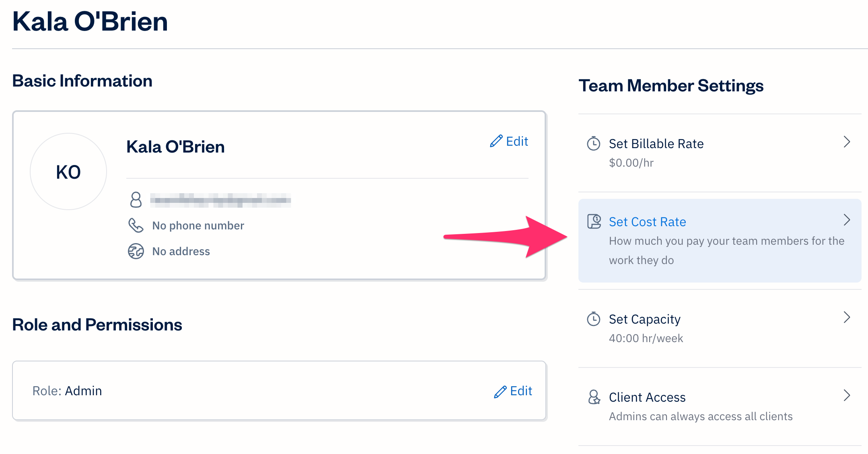
Task: Click the person icon next to the email
Action: (136, 200)
